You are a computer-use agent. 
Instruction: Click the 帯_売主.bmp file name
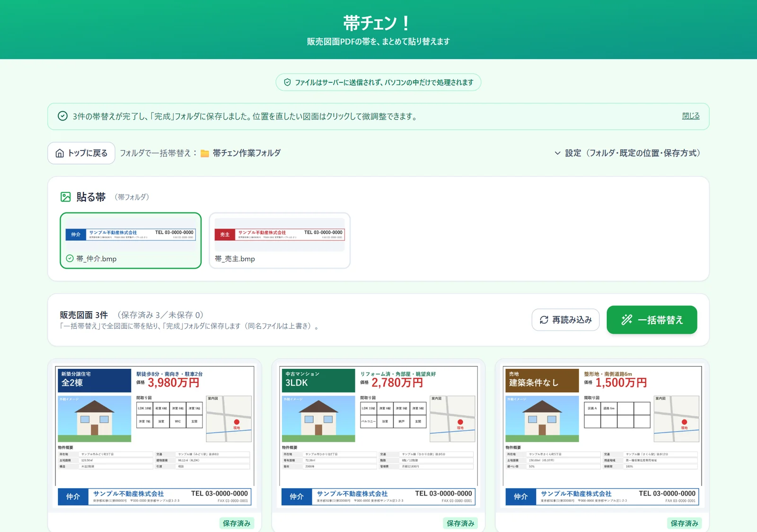(x=235, y=259)
